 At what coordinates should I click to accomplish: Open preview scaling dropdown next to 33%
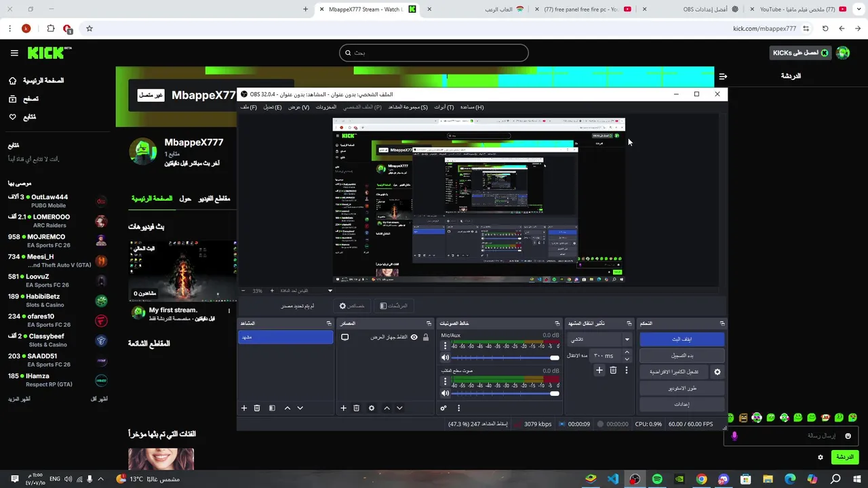[x=330, y=291]
